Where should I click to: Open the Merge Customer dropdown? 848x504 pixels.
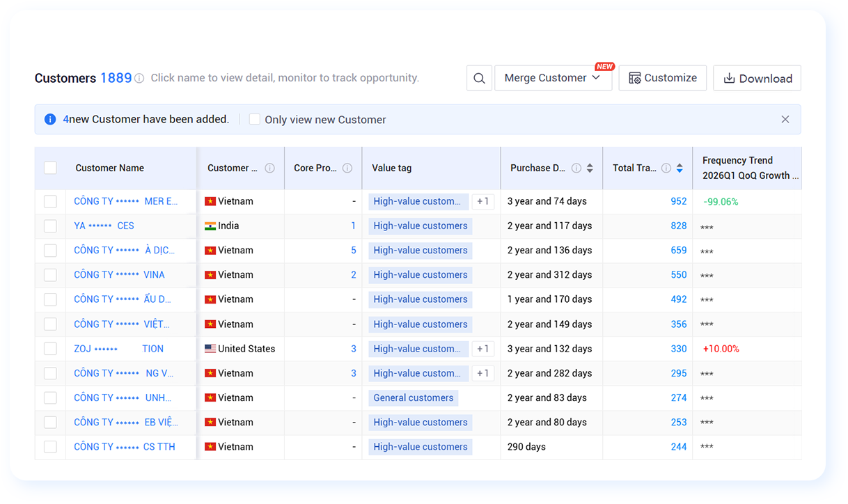[553, 78]
